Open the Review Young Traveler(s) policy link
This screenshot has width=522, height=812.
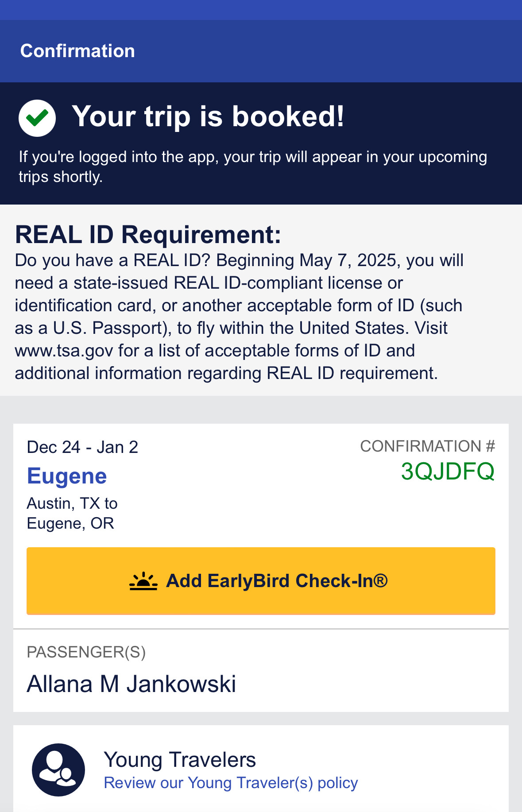(231, 783)
